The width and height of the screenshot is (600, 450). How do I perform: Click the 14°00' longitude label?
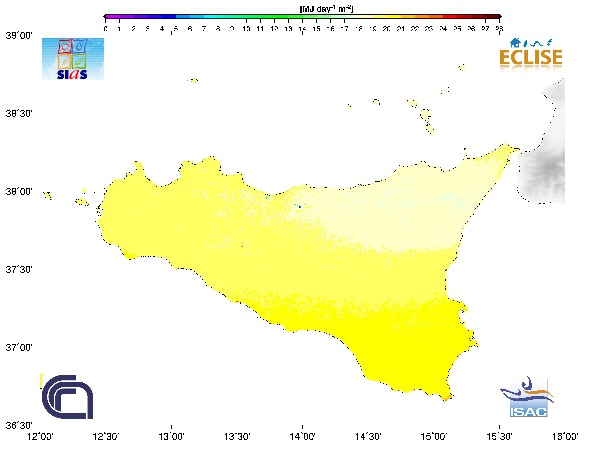pos(303,437)
